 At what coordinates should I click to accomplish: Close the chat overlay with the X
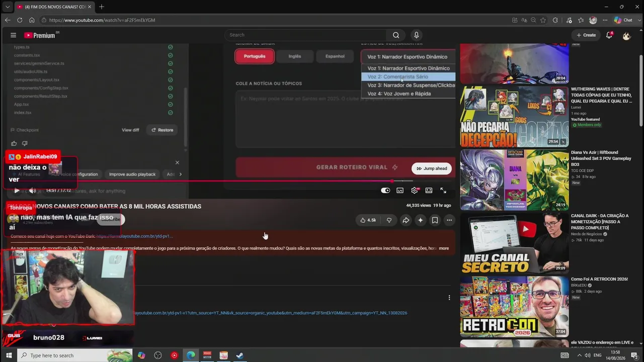(177, 162)
